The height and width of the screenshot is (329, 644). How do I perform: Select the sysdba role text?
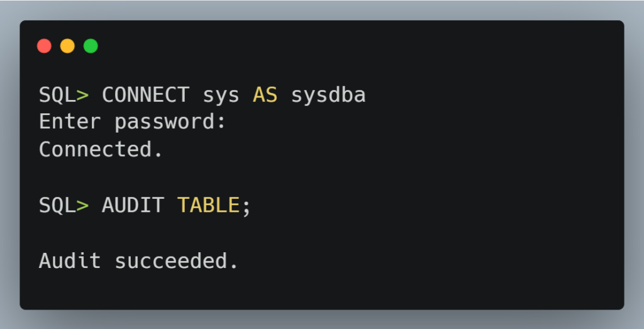[328, 95]
